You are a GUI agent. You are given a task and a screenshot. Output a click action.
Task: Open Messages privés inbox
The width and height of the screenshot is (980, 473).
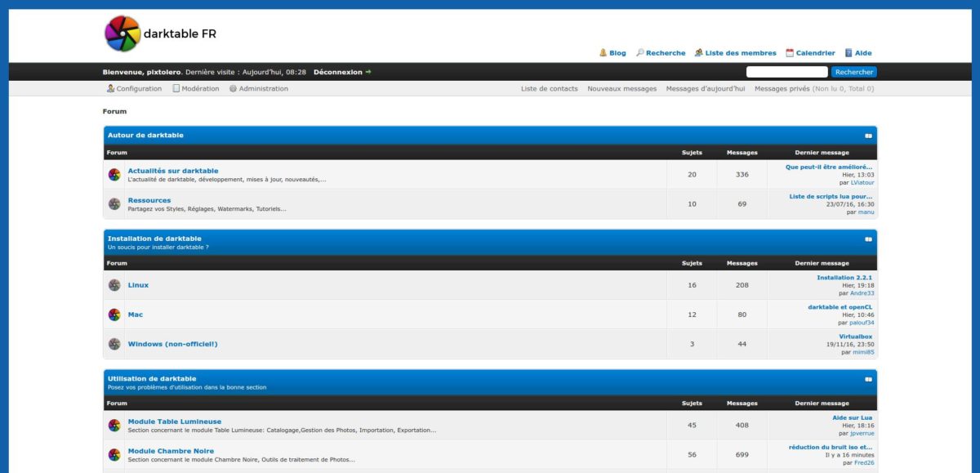pyautogui.click(x=782, y=88)
